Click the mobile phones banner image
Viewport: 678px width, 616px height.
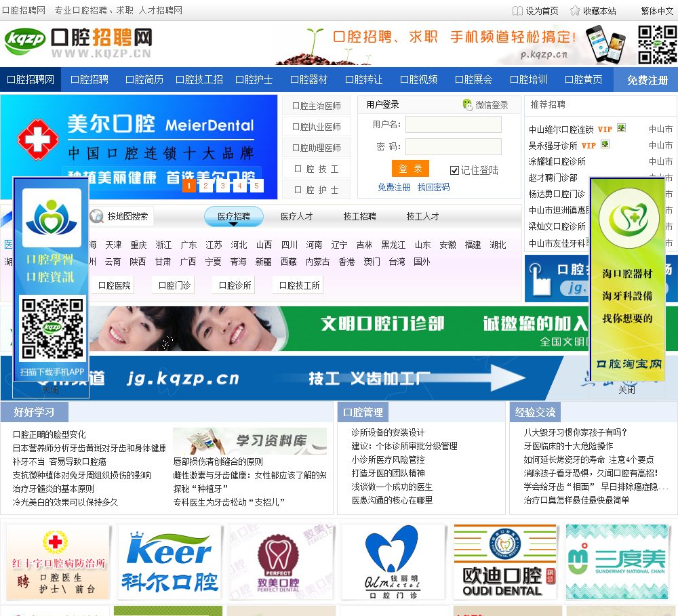click(x=605, y=45)
